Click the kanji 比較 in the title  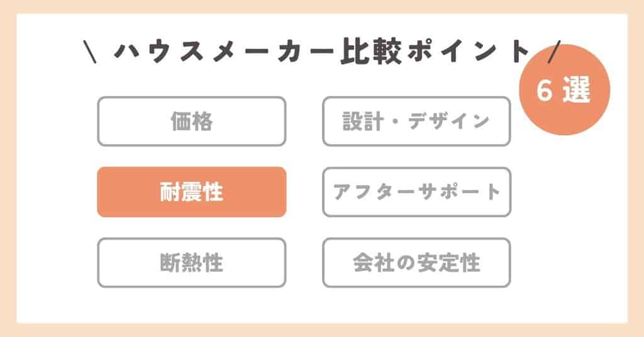(356, 51)
